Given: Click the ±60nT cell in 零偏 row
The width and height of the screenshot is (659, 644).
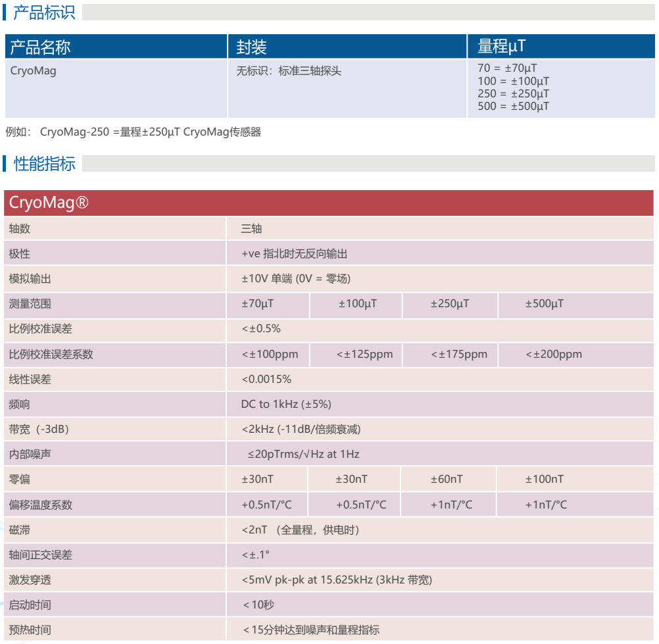Looking at the screenshot, I should [447, 479].
